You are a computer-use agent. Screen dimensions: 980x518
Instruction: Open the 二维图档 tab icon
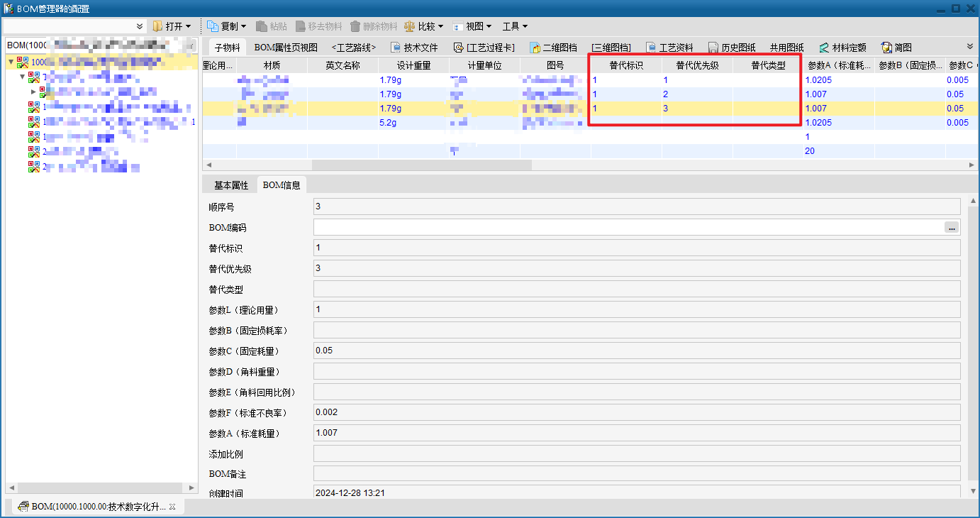[x=535, y=48]
